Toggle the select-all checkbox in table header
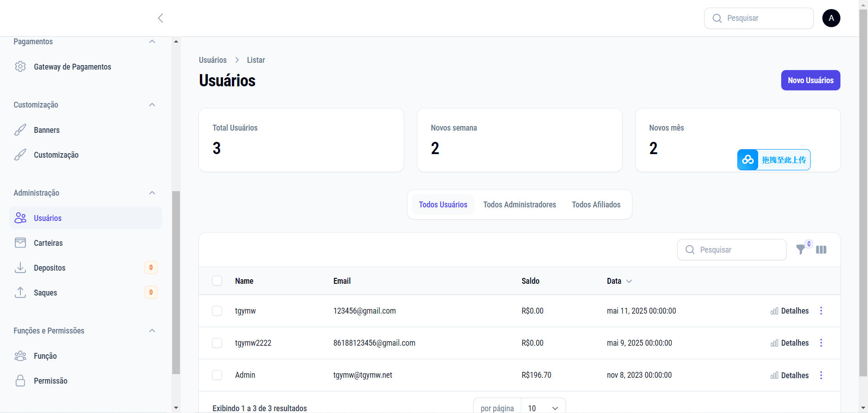 click(x=217, y=281)
